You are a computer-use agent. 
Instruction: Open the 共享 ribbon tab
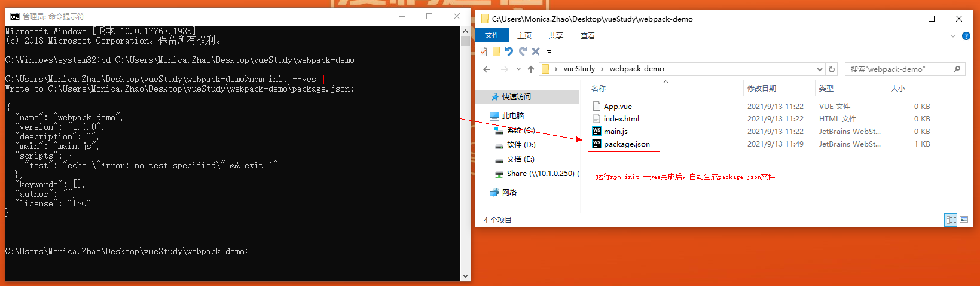(x=556, y=36)
